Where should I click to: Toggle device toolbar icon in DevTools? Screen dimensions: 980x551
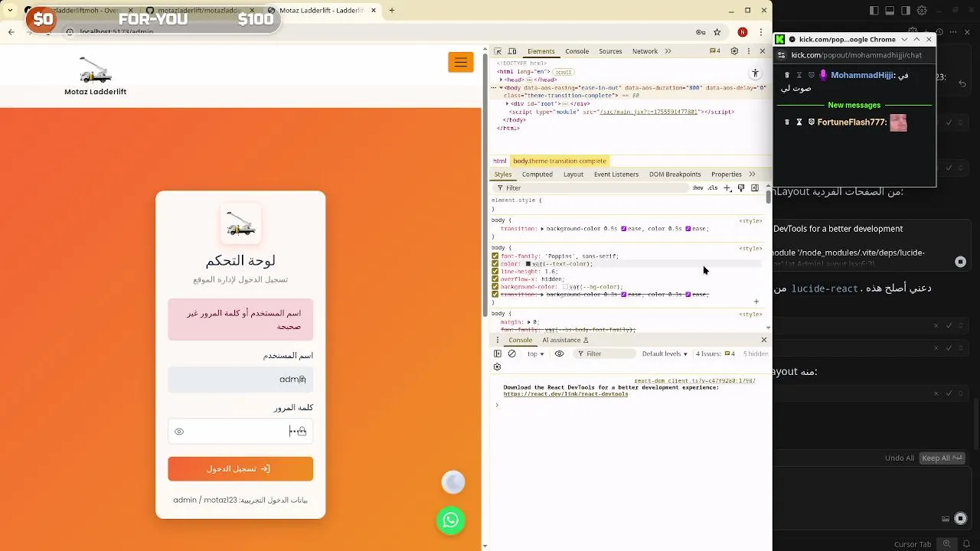coord(512,51)
